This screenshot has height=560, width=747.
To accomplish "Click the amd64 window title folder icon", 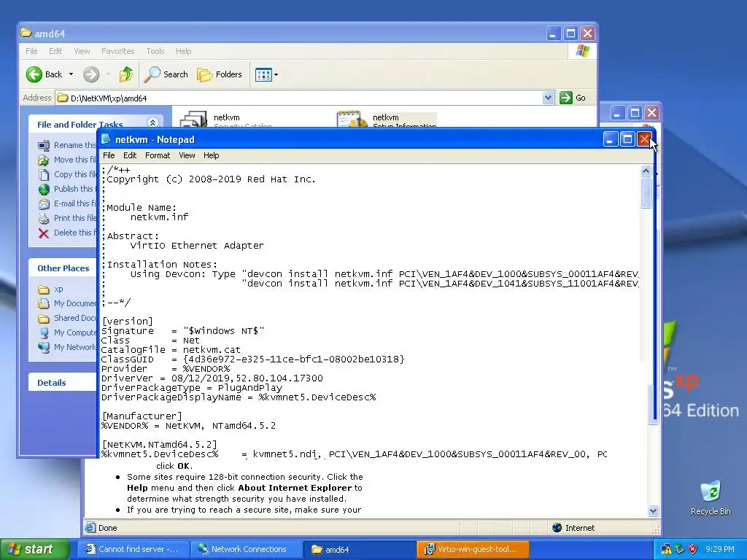I will coord(26,33).
